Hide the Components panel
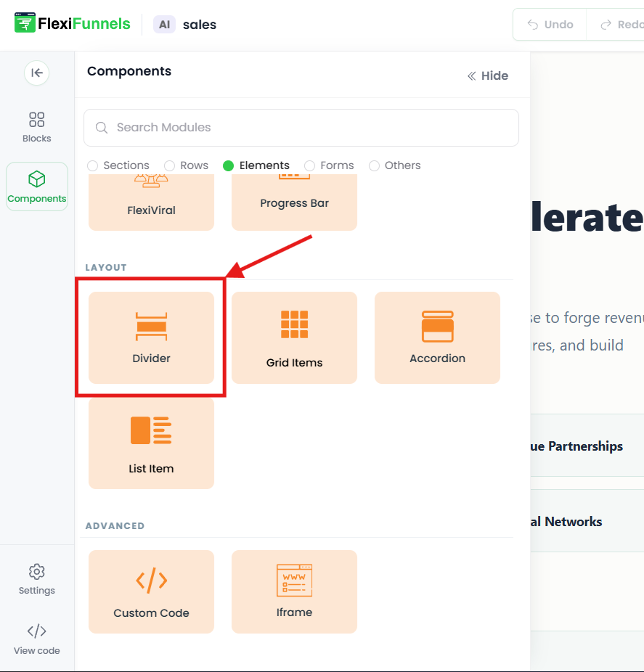 pos(488,76)
